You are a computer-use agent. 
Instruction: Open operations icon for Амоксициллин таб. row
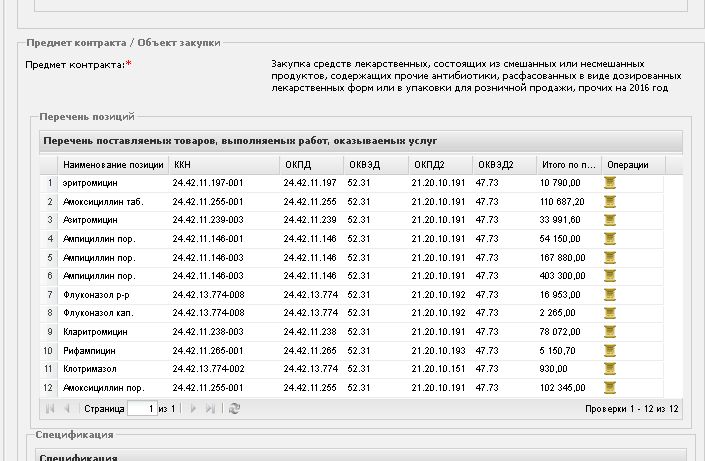[610, 202]
